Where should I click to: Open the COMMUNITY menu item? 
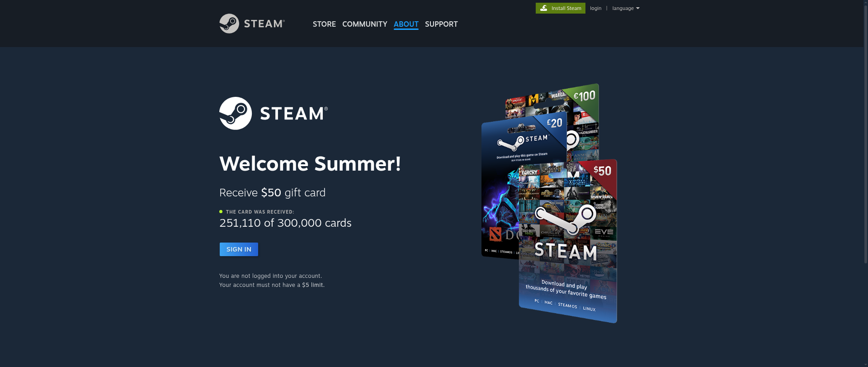pyautogui.click(x=365, y=24)
